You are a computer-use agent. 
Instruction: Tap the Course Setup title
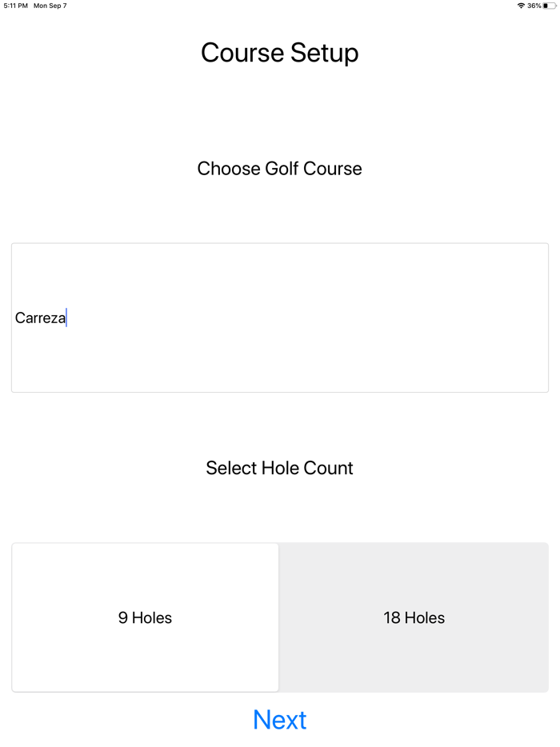279,53
